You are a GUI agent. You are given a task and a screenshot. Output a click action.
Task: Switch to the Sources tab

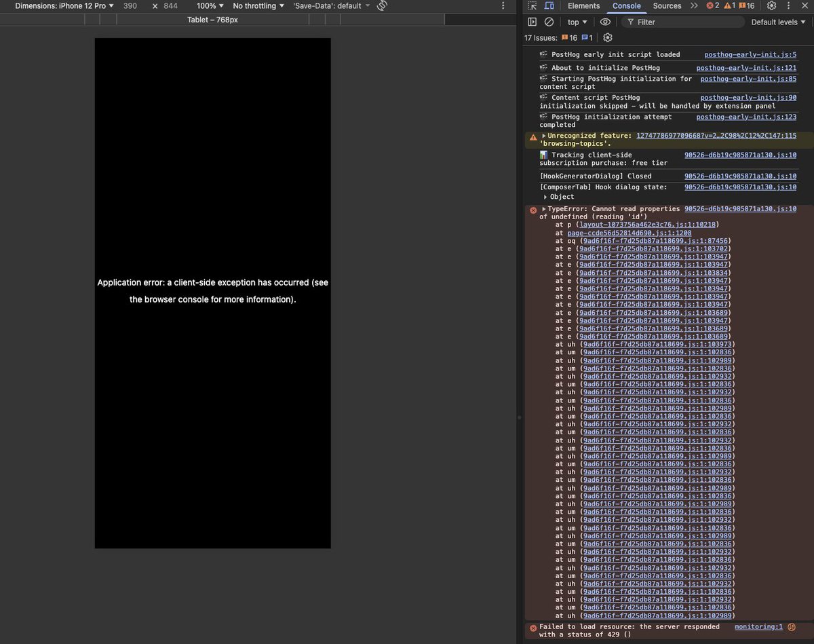click(x=667, y=5)
